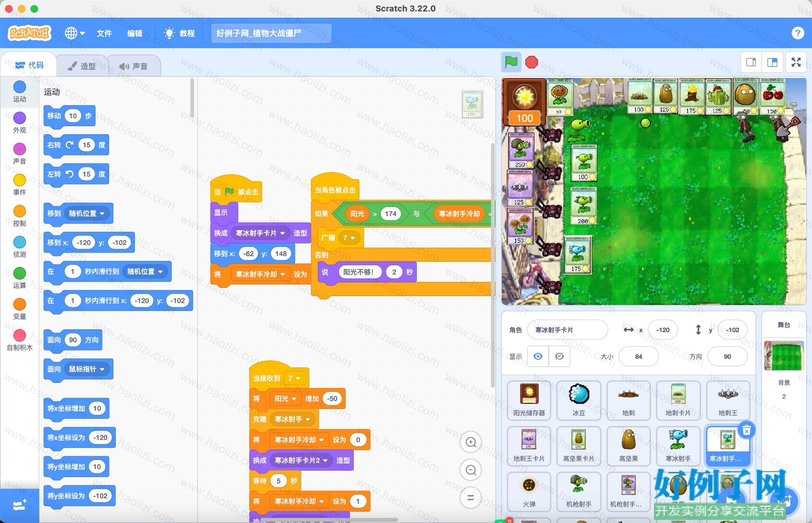Viewport: 812px width, 523px height.
Task: Select the 火弹 sprite
Action: 529,491
